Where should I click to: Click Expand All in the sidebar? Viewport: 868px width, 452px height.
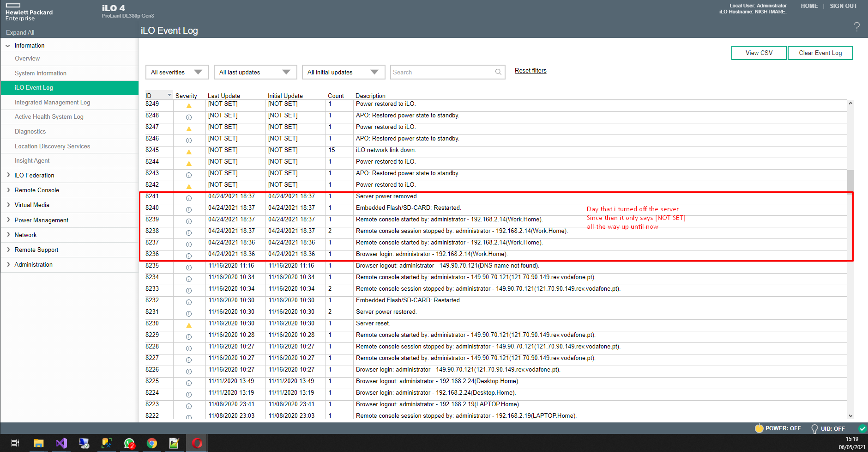[x=20, y=32]
